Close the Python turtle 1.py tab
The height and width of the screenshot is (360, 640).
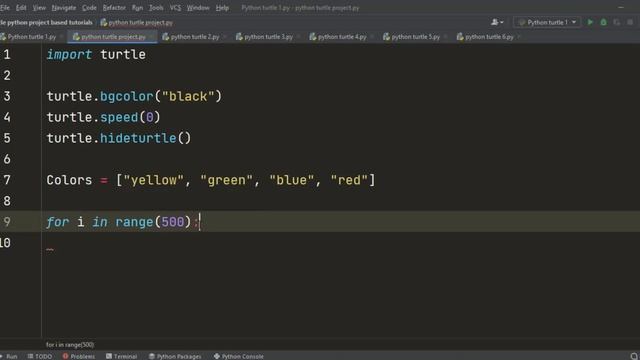coord(62,37)
